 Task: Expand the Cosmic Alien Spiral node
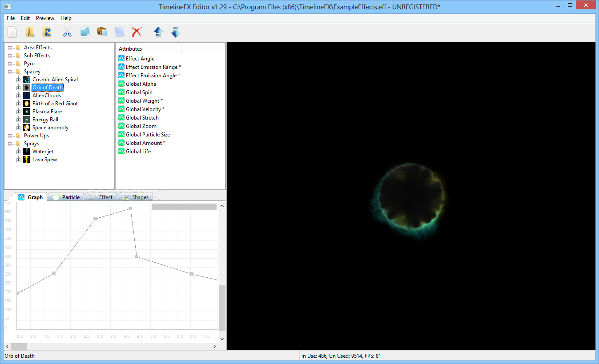click(19, 80)
